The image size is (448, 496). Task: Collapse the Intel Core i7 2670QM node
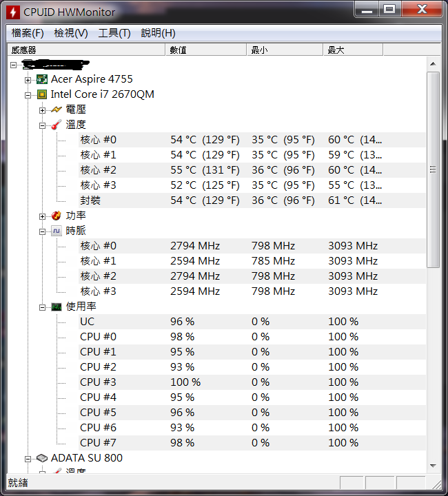[x=28, y=95]
